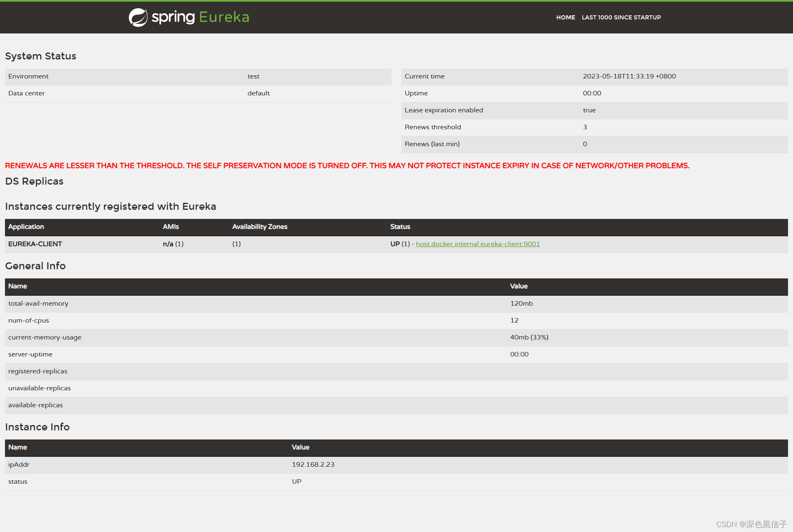Viewport: 793px width, 532px height.
Task: Click the Value header in General Info table
Action: (519, 286)
